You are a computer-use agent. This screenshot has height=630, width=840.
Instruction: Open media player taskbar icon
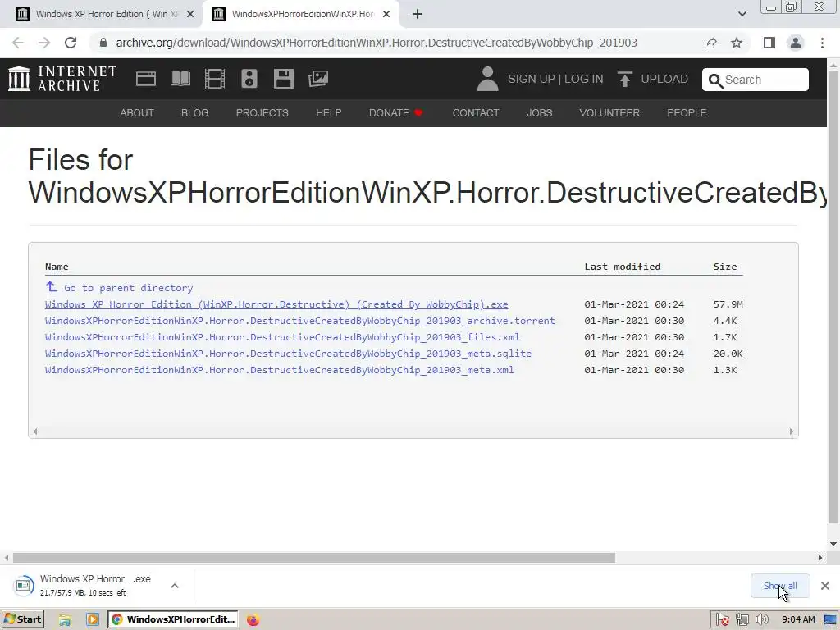[93, 620]
